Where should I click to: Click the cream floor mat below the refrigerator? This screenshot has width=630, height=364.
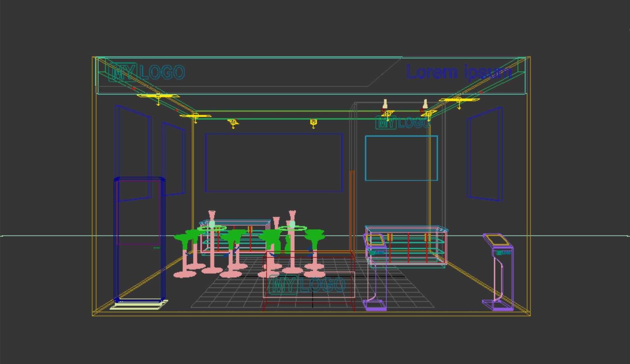pyautogui.click(x=139, y=305)
